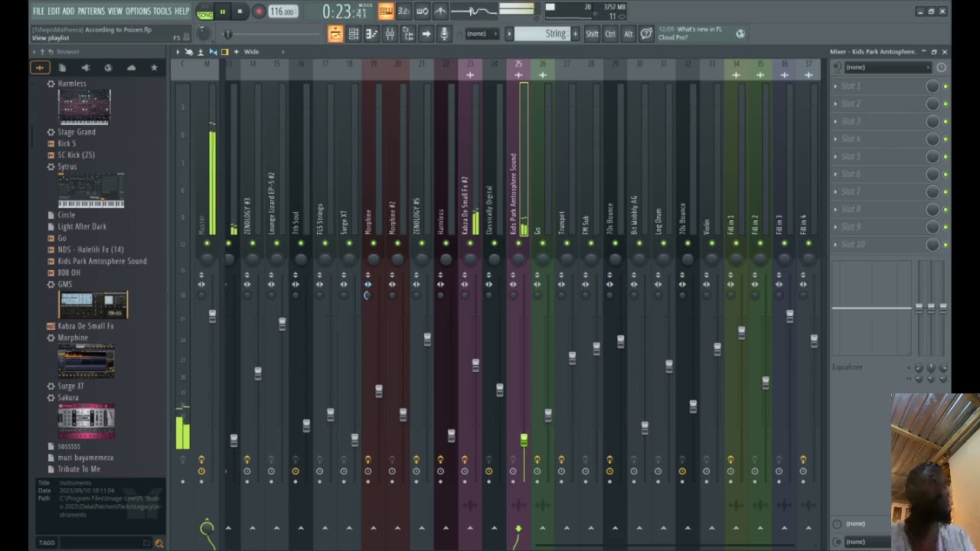Open the mixer audio input (none) dropdown
This screenshot has width=980, height=551.
[x=887, y=67]
